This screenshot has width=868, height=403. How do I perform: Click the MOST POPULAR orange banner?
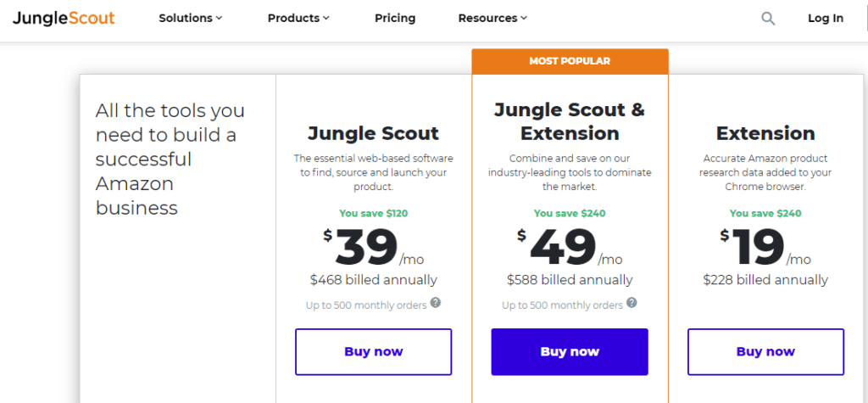(570, 62)
